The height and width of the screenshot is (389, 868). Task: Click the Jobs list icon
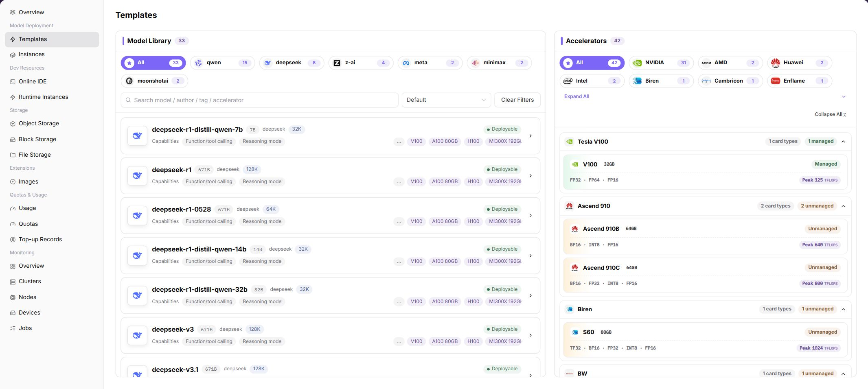coord(13,328)
